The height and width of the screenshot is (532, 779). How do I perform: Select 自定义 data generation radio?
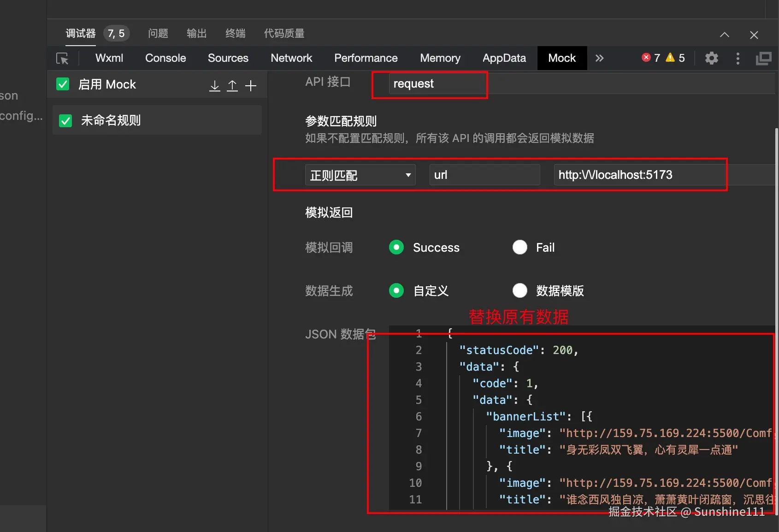pos(396,291)
